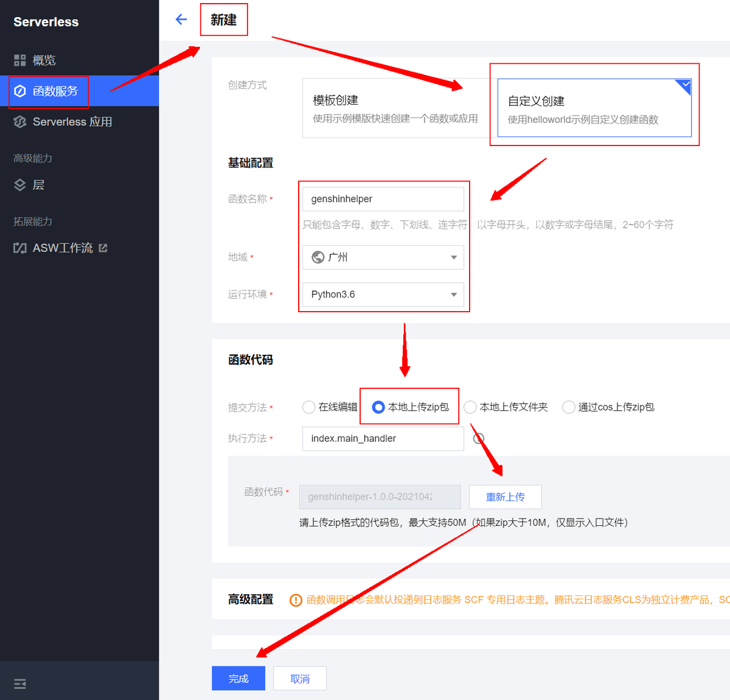Click the ASW工作流 workflow icon
Image resolution: width=730 pixels, height=700 pixels.
[20, 248]
